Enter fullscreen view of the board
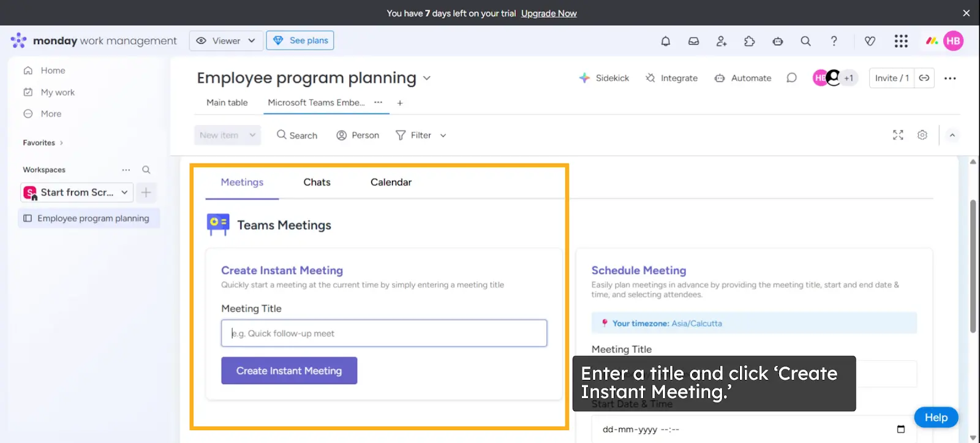Screen dimensions: 980x443 897,135
